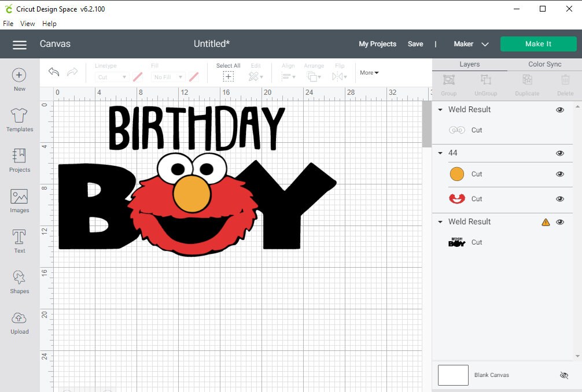Image resolution: width=582 pixels, height=392 pixels.
Task: Click the Group layers icon
Action: (x=449, y=80)
